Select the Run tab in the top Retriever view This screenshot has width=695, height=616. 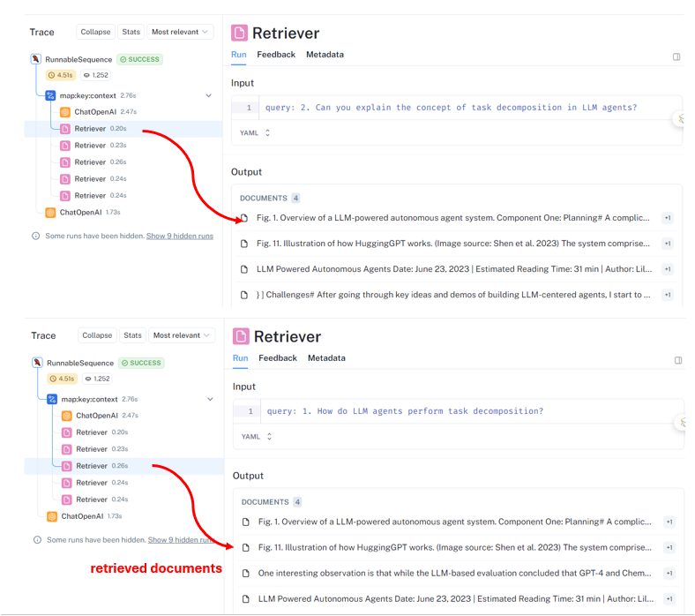click(x=239, y=55)
